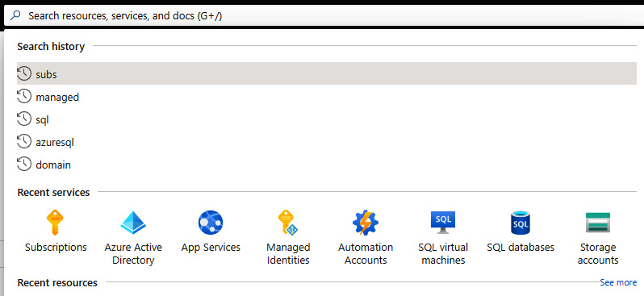This screenshot has width=644, height=296.
Task: Open the SQL virtual machines monitor icon
Action: (x=443, y=222)
